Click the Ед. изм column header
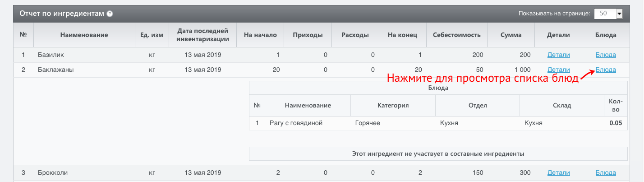Screen dimensions: 644x182 152,35
